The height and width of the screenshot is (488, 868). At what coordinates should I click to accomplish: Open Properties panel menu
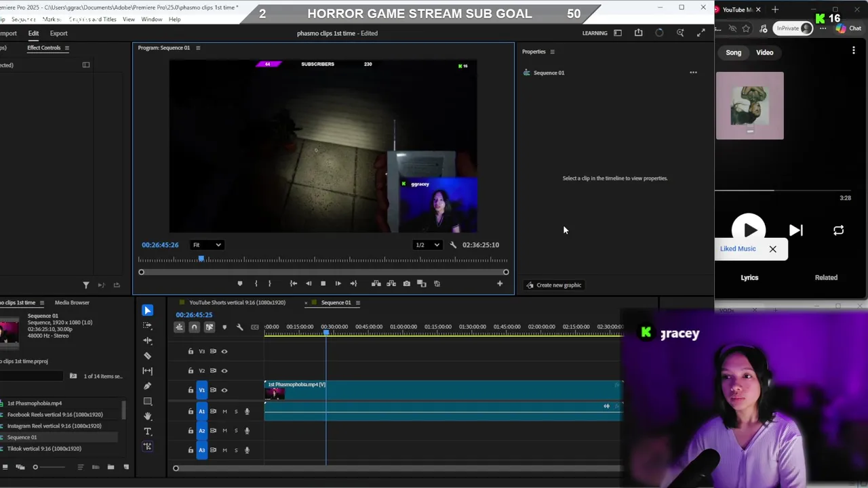coord(552,52)
